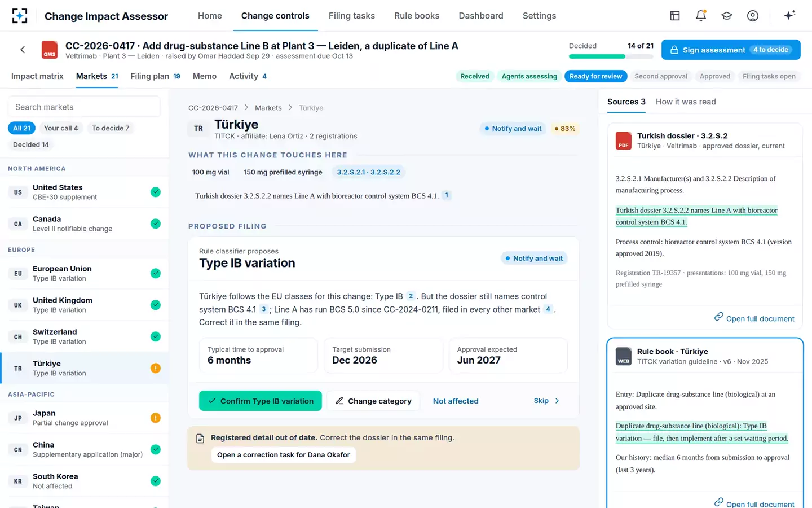This screenshot has width=812, height=508.
Task: Click the Change Impact Assessor logo icon
Action: click(x=20, y=16)
